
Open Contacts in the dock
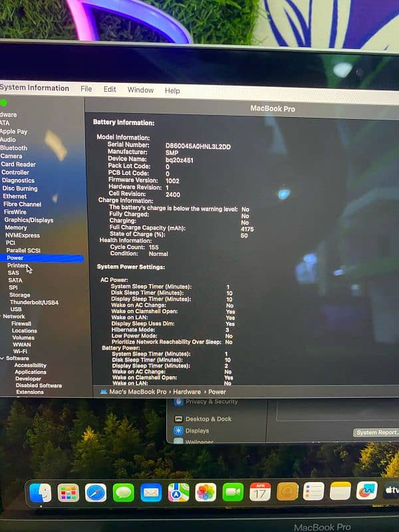click(x=287, y=491)
